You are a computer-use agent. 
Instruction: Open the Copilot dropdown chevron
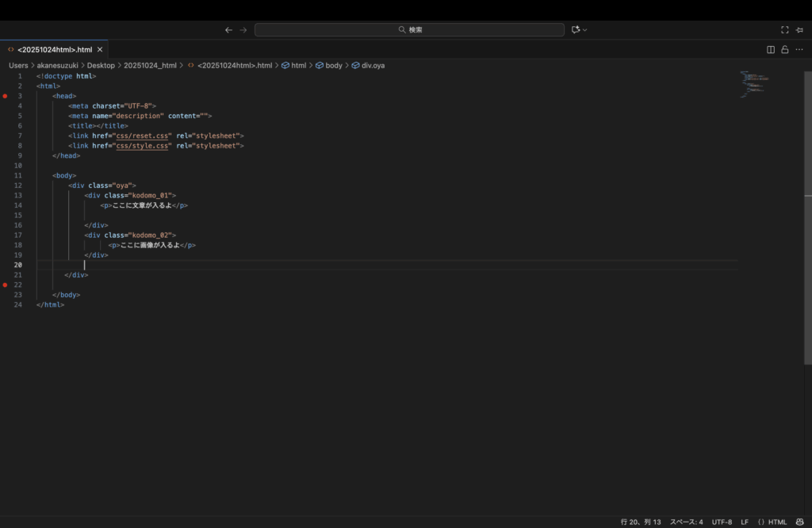(x=585, y=30)
